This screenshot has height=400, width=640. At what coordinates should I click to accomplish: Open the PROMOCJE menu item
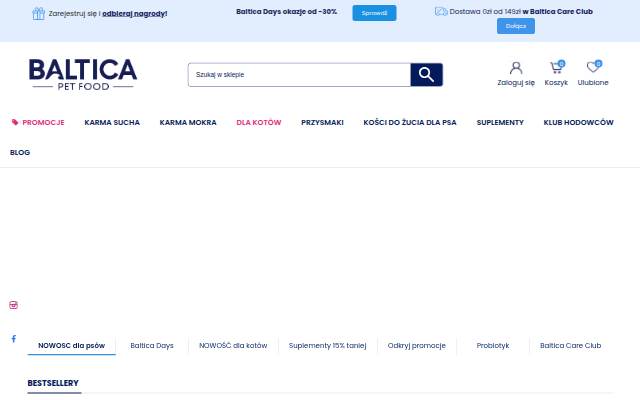[x=43, y=122]
